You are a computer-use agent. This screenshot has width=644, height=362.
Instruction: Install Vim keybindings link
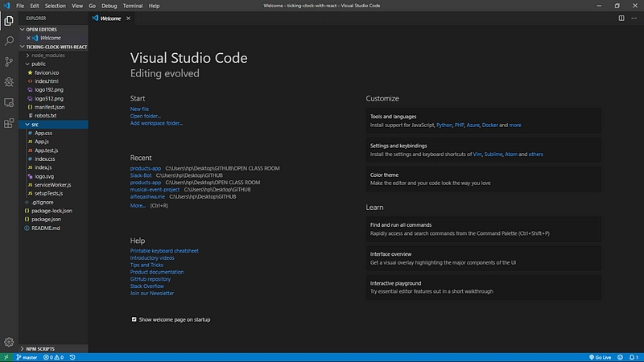(477, 154)
